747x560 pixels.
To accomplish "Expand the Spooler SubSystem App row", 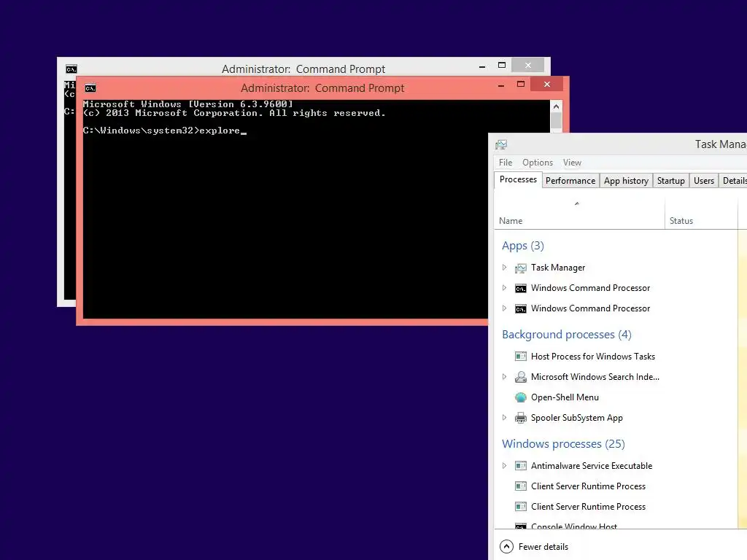I will 505,418.
